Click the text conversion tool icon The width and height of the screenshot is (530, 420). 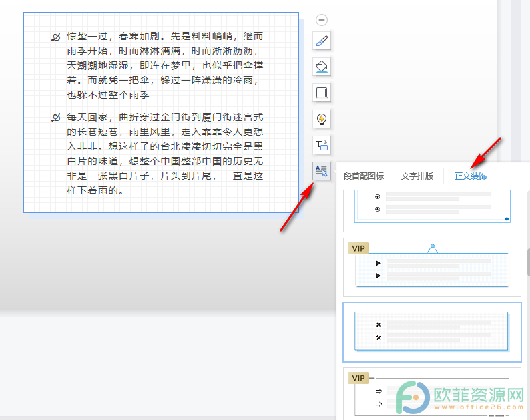[322, 145]
